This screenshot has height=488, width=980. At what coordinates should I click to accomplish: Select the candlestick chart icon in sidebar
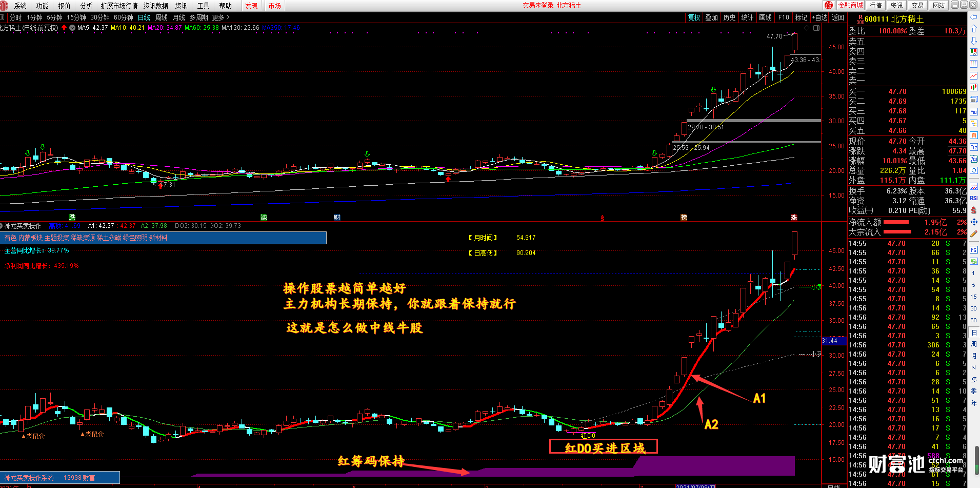[x=974, y=88]
